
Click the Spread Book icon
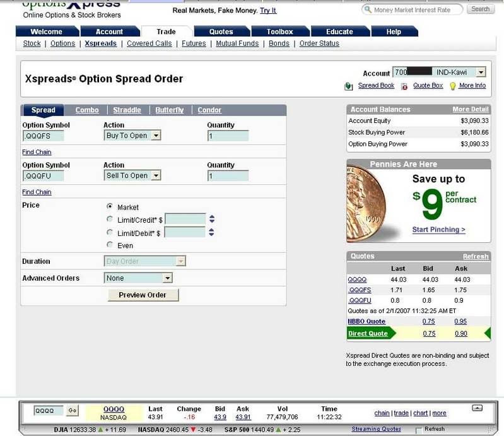pyautogui.click(x=348, y=86)
